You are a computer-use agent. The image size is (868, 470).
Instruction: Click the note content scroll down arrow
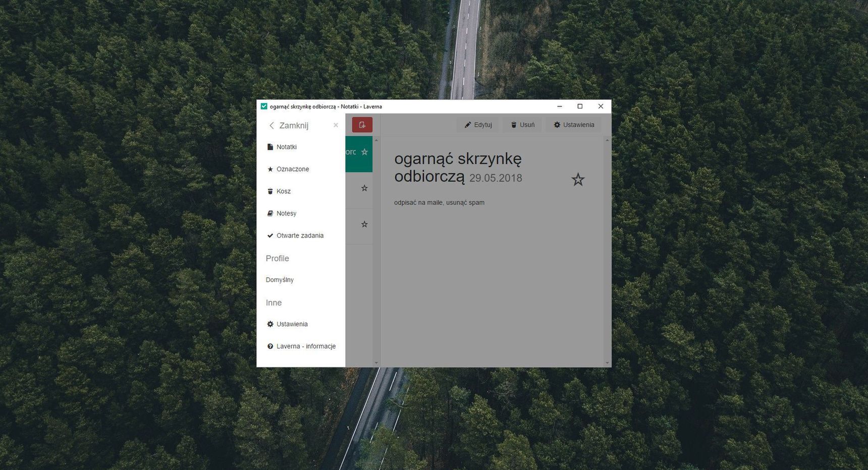(x=607, y=363)
